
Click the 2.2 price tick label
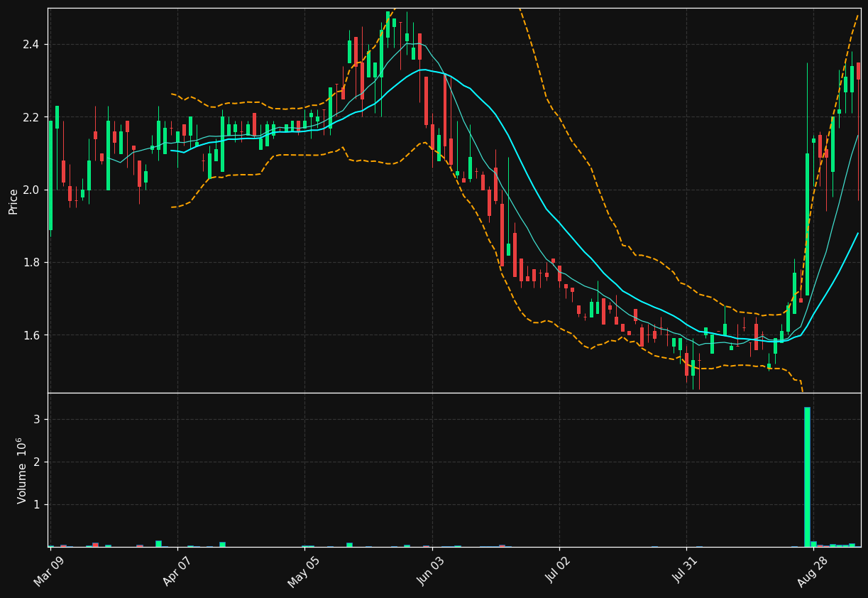[x=32, y=117]
